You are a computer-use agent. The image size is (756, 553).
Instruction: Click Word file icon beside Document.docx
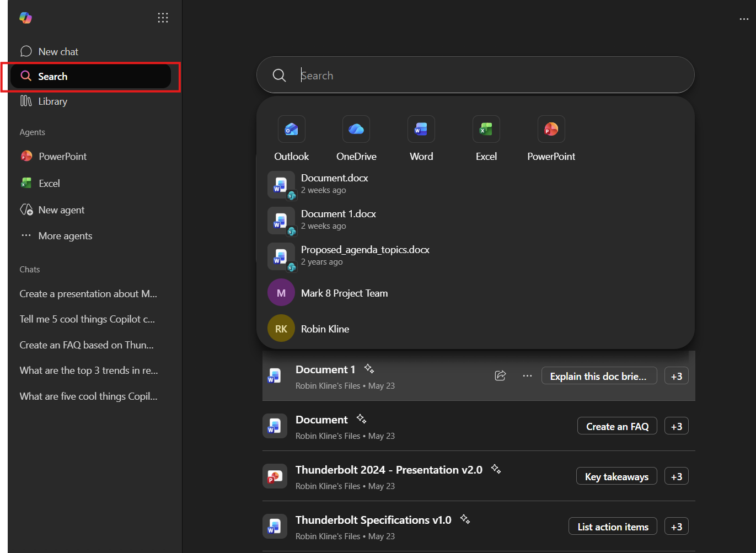[x=281, y=185]
